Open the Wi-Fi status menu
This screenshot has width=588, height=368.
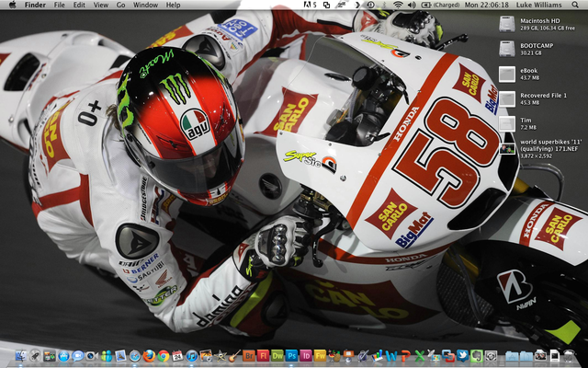(x=398, y=5)
